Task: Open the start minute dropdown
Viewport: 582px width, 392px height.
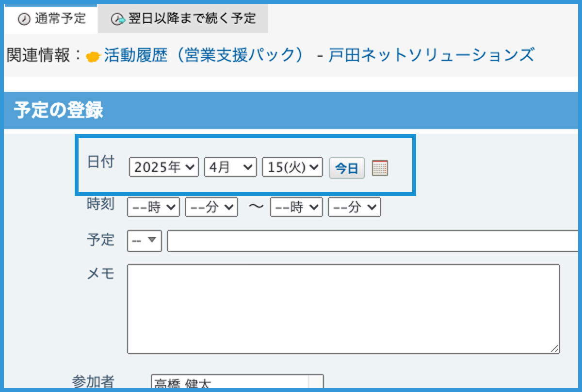Action: click(211, 208)
